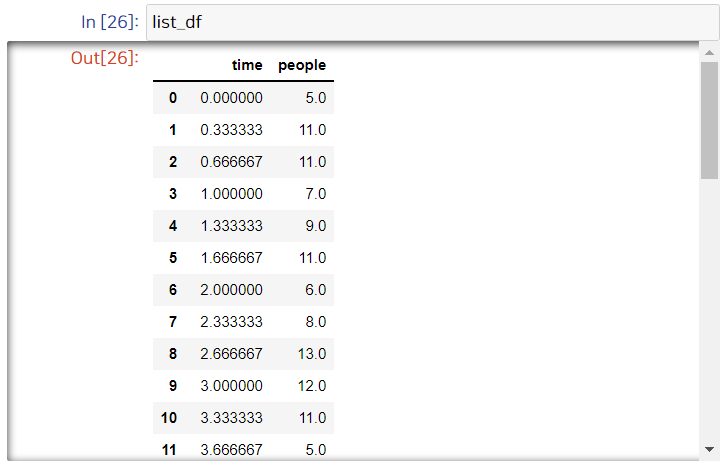Viewport: 727px width, 470px height.
Task: Select the time value 2.000000
Action: coord(231,290)
